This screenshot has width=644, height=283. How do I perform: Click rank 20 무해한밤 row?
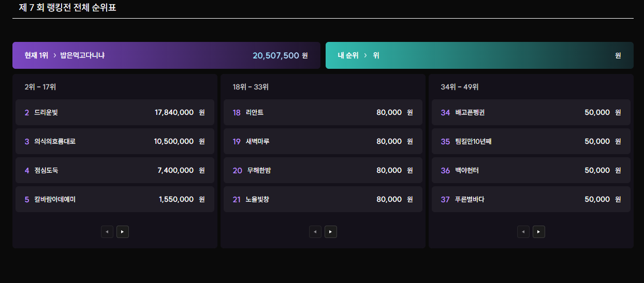pos(323,170)
